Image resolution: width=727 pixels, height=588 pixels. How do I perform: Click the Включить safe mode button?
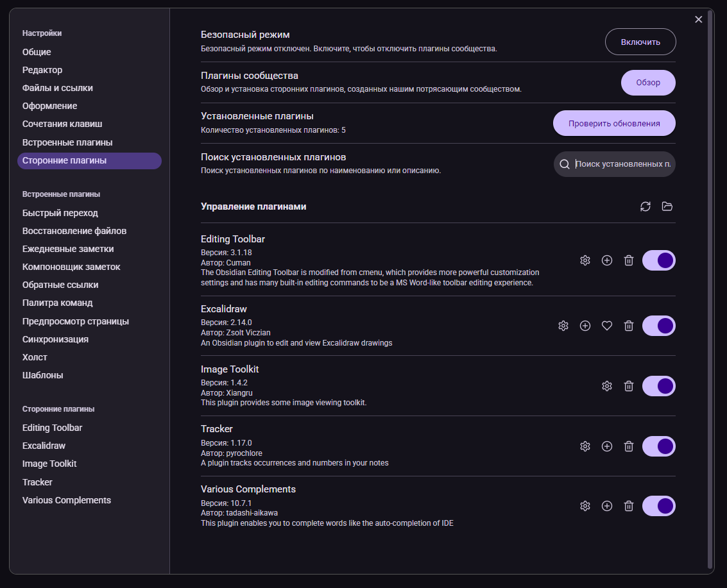click(x=640, y=42)
